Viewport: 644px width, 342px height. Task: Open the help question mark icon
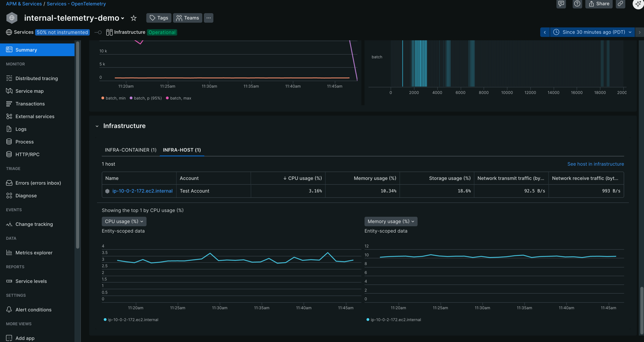[x=577, y=4]
